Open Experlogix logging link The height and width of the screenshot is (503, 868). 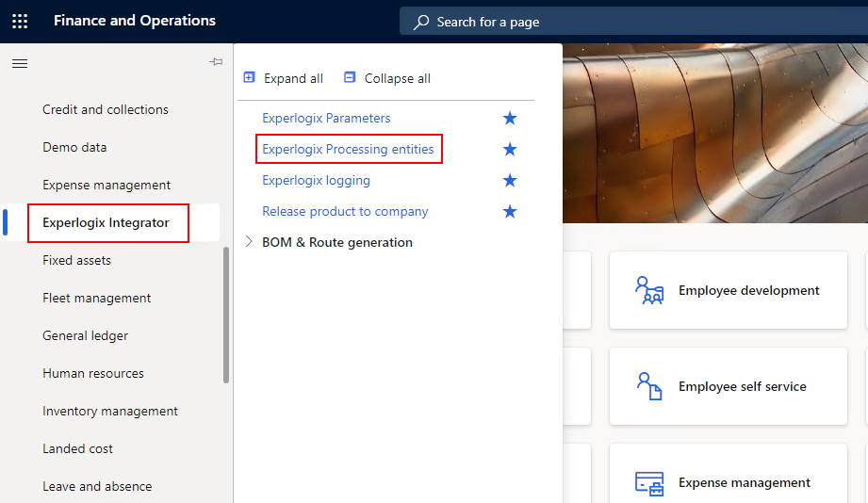click(x=316, y=181)
